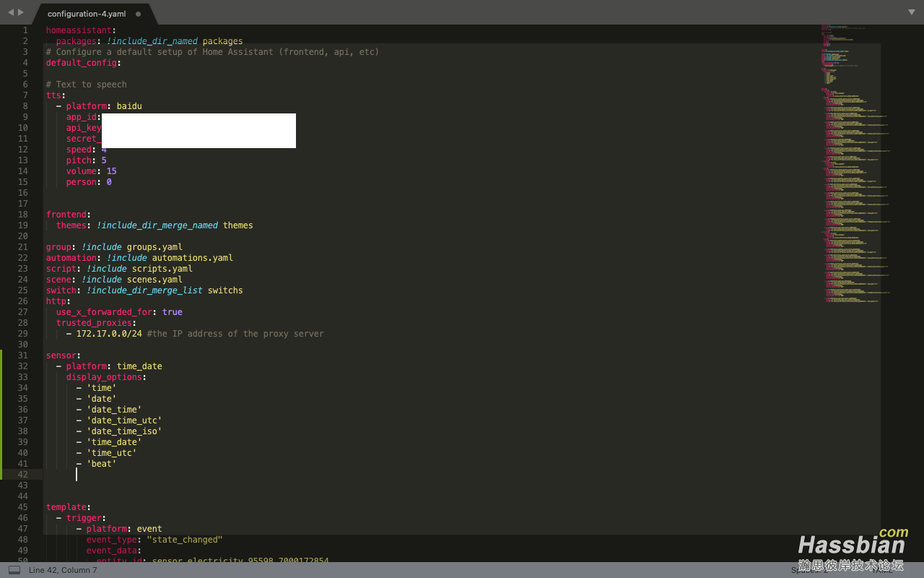Click the 'homeassistant:' key on line 1
924x578 pixels.
pyautogui.click(x=81, y=30)
